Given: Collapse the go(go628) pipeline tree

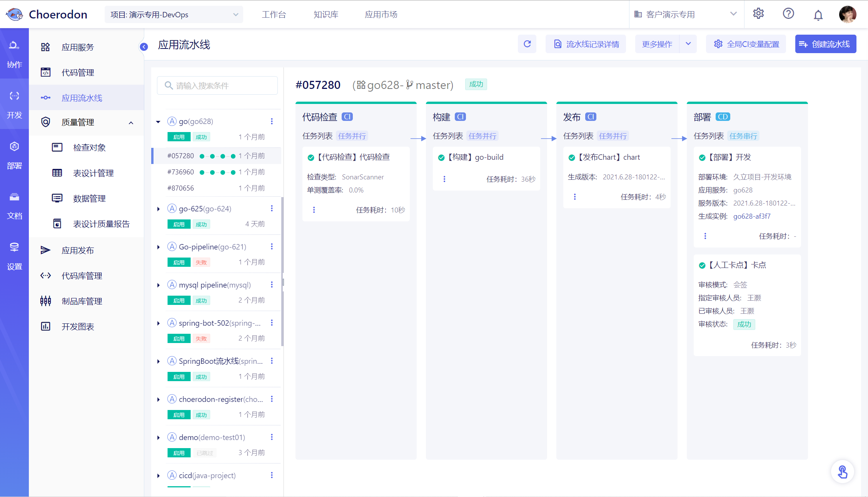Looking at the screenshot, I should point(158,122).
